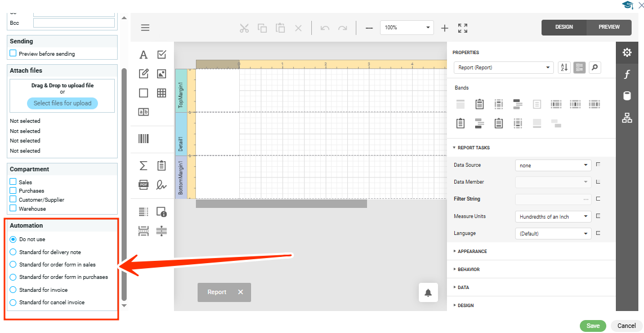The width and height of the screenshot is (644, 333).
Task: Select the Picture Box control tool
Action: tap(162, 74)
